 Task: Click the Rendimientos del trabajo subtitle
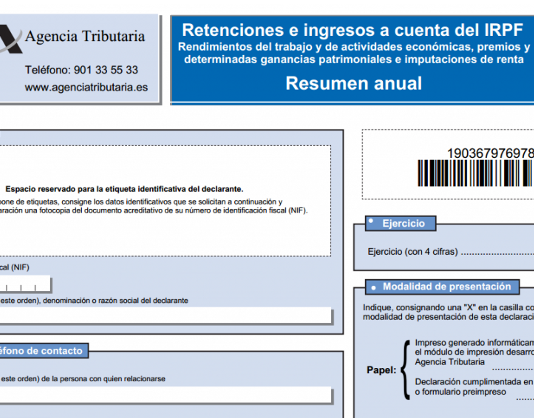click(x=354, y=53)
